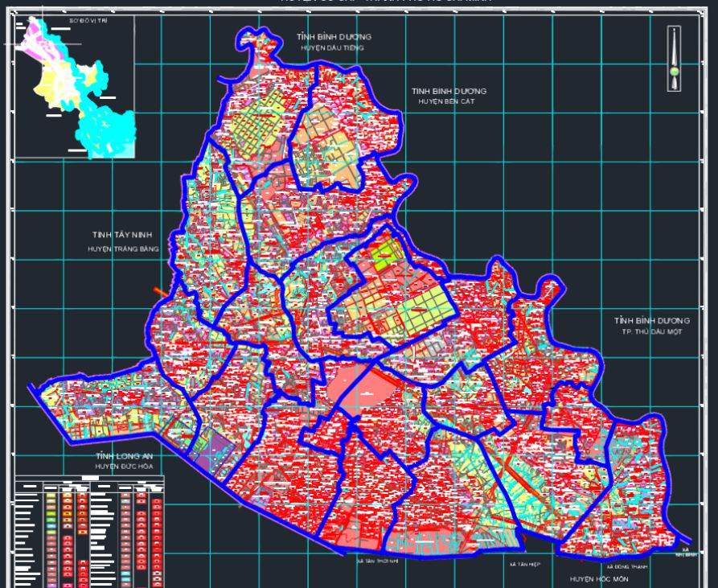Click the "SƠ ĐỒ VỊ TRÍ" inset title

(x=88, y=21)
